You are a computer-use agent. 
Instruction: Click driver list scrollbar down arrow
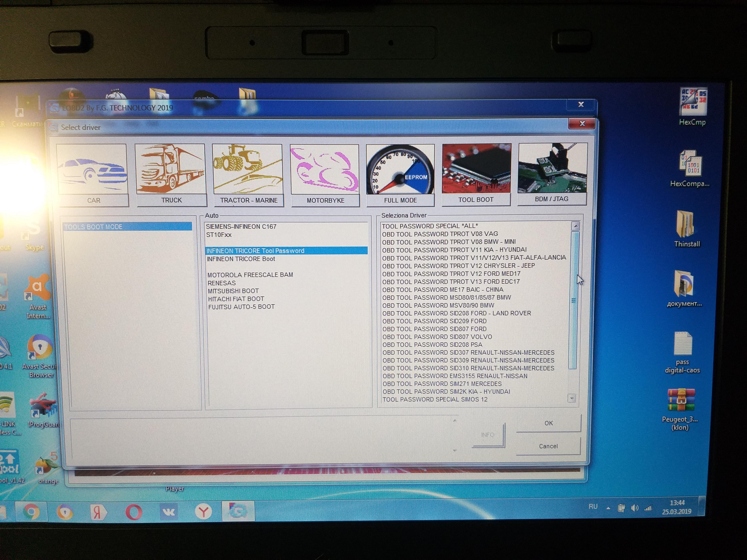pyautogui.click(x=572, y=398)
